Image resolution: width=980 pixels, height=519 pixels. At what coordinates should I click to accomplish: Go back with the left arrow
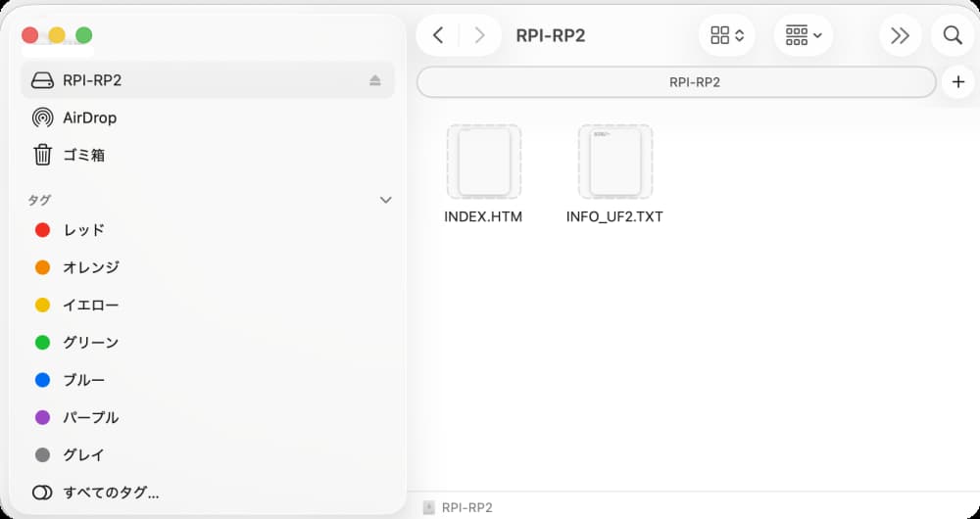click(438, 35)
